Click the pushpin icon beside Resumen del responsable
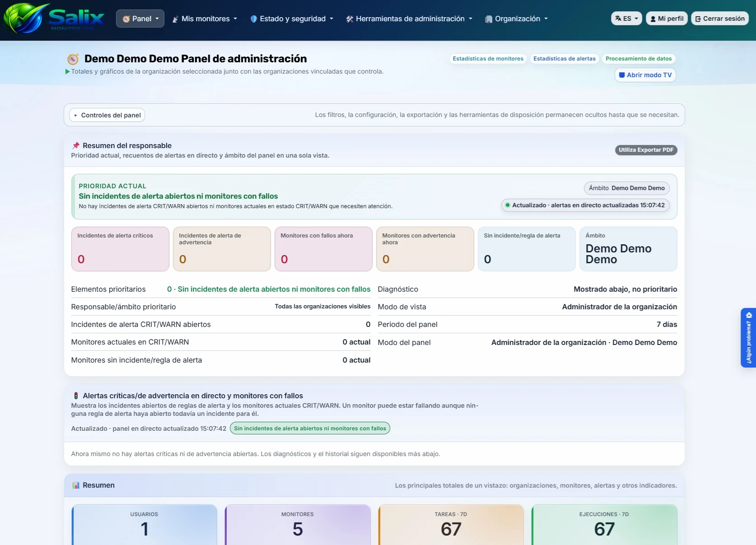Viewport: 756px width, 545px height. (76, 145)
